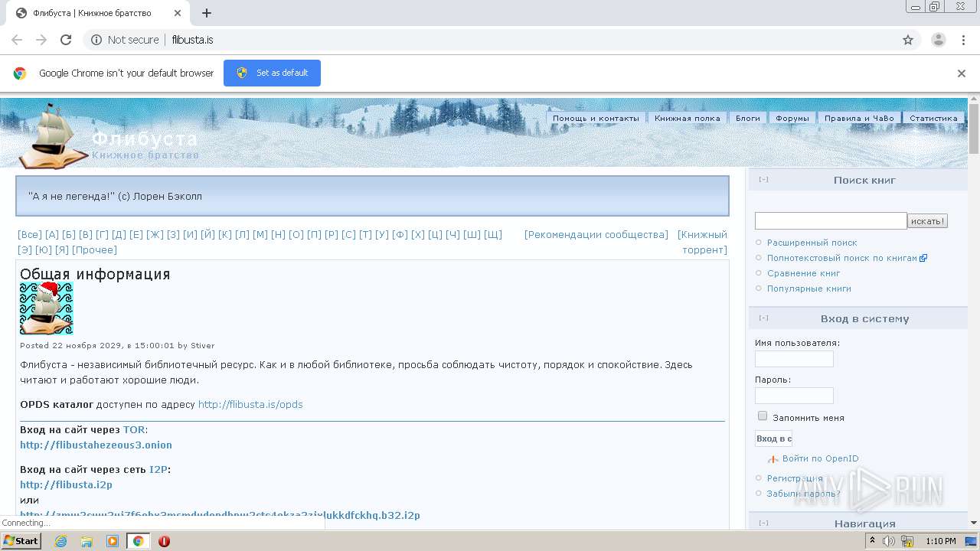Open site info via Not secure icon
Image resolution: width=980 pixels, height=551 pixels.
(x=96, y=40)
